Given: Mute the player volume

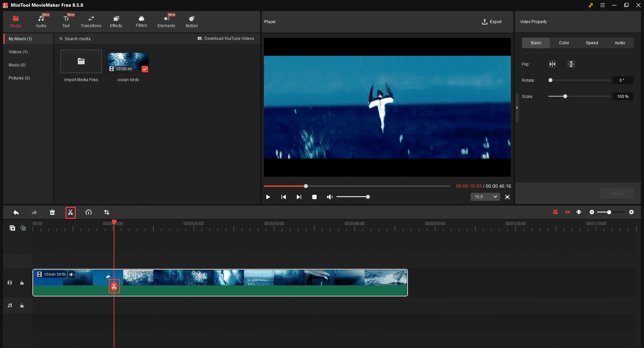Looking at the screenshot, I should (330, 197).
